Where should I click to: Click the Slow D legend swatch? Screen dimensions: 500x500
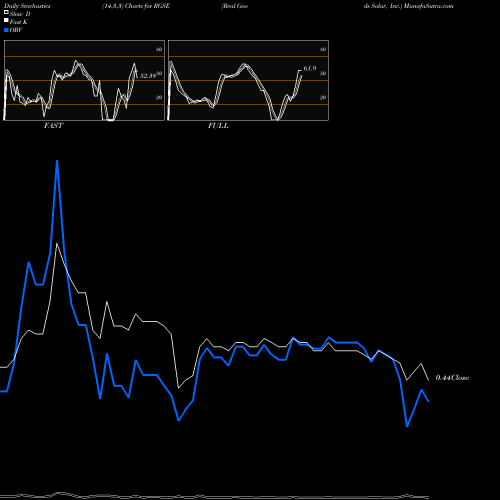[x=6, y=13]
